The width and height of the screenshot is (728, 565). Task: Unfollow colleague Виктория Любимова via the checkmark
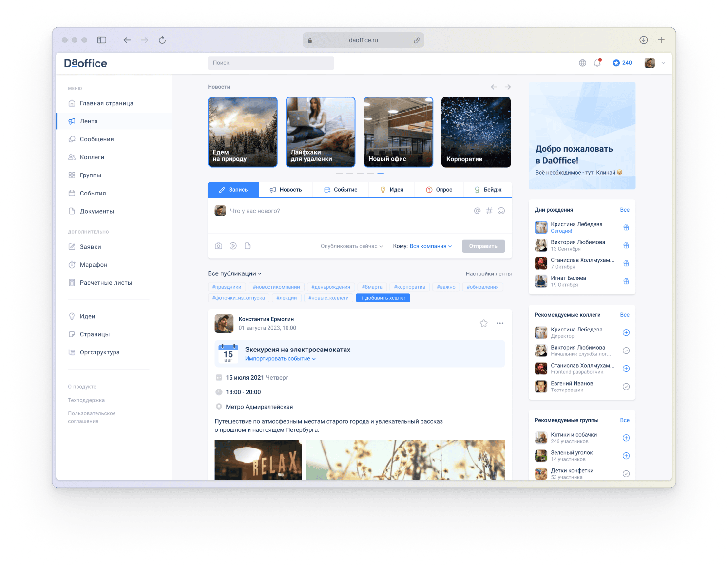coord(626,351)
